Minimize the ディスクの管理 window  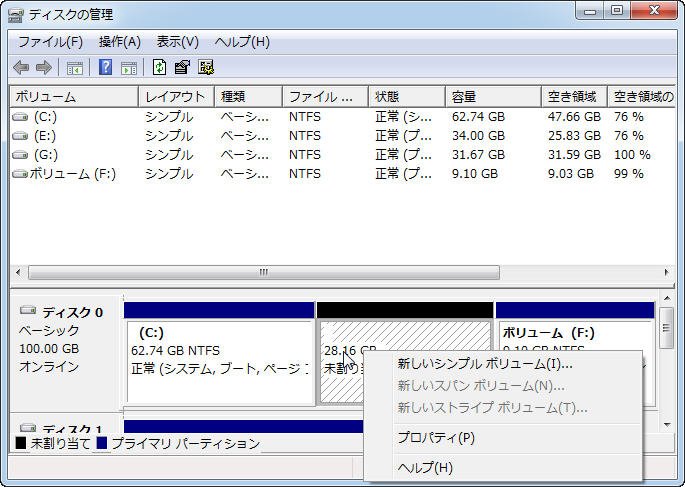(590, 11)
